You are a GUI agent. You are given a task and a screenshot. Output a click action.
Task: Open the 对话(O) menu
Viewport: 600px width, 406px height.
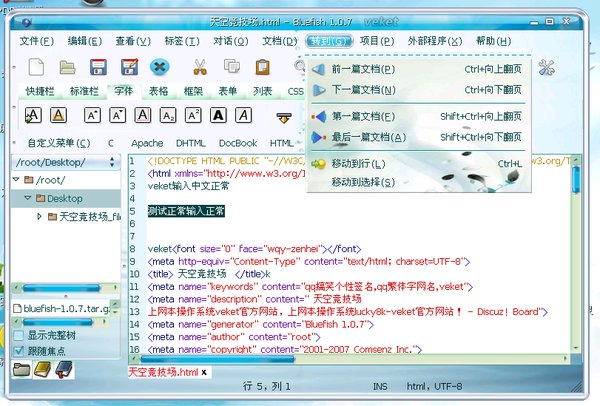(231, 41)
